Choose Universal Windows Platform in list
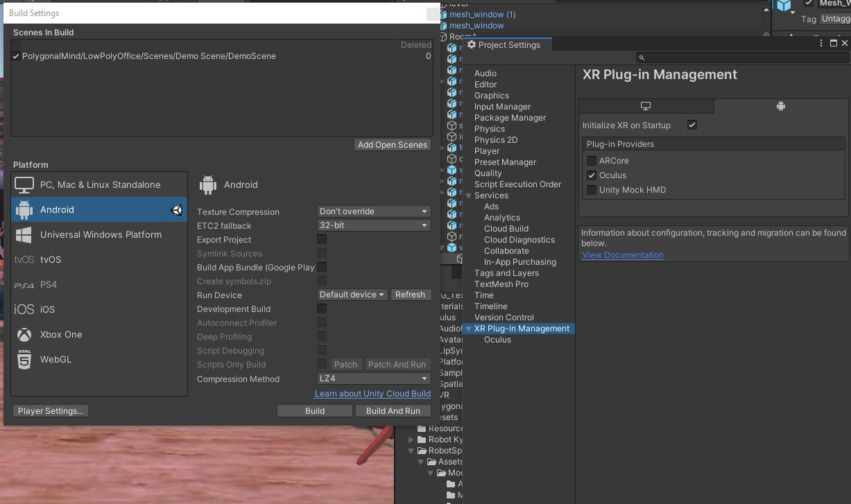This screenshot has width=851, height=504. (101, 235)
